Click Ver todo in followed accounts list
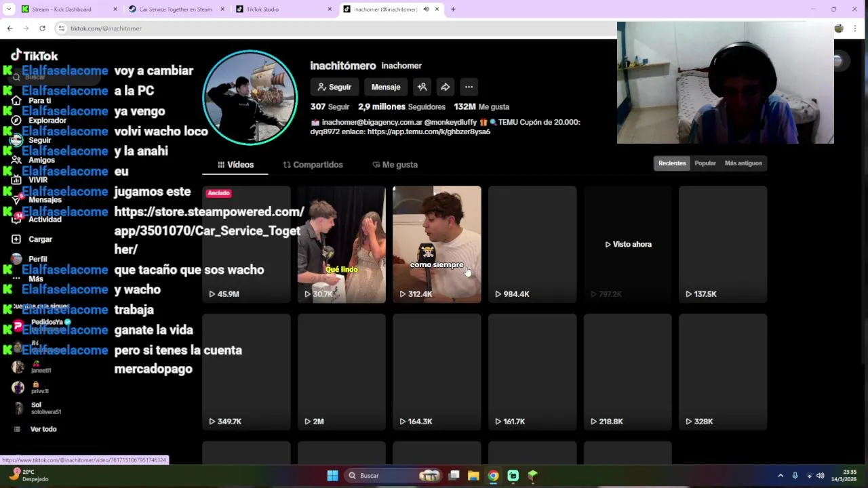868x488 pixels. pyautogui.click(x=35, y=429)
